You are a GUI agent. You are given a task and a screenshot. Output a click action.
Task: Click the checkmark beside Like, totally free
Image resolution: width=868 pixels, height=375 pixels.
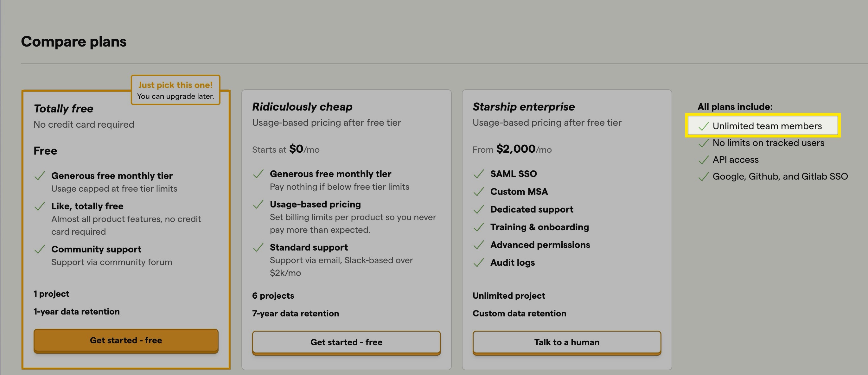[x=40, y=206]
